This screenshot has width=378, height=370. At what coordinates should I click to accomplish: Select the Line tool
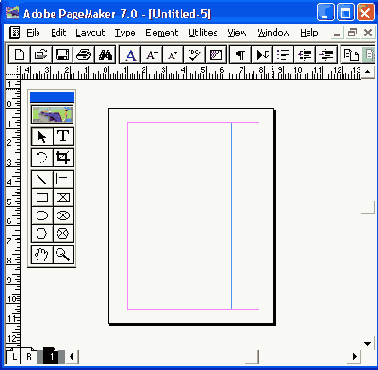(42, 180)
